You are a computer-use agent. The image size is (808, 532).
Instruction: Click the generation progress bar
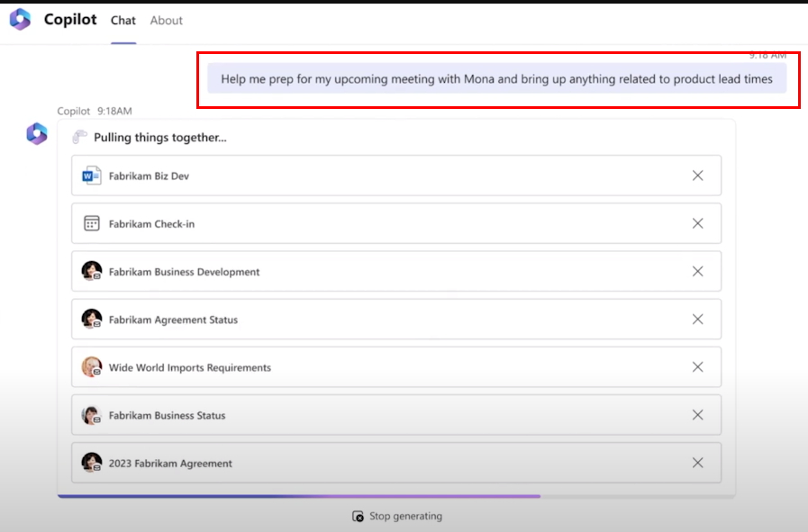click(396, 497)
